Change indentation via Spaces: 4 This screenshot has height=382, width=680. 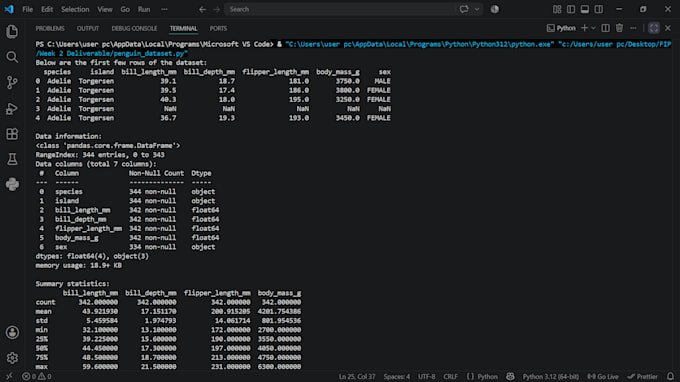pos(396,376)
